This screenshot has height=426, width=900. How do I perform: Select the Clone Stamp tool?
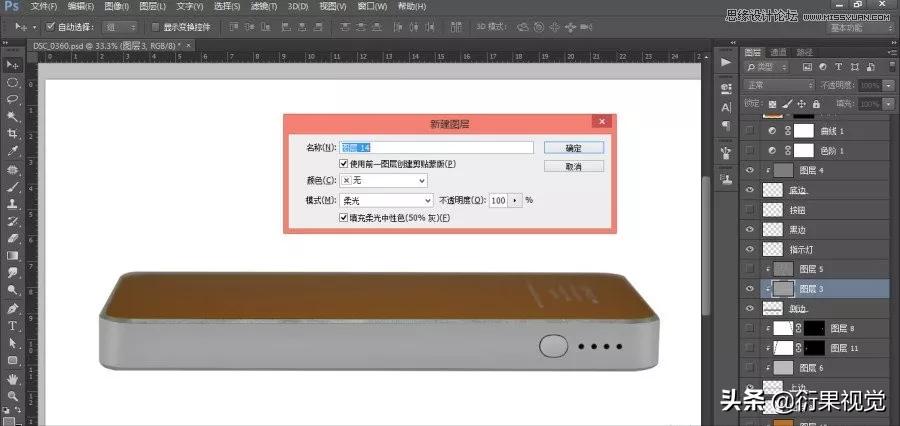[12, 204]
